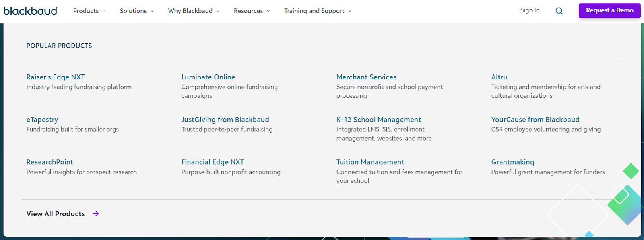Collapse the Products menu chevron
The image size is (644, 240).
pos(104,11)
